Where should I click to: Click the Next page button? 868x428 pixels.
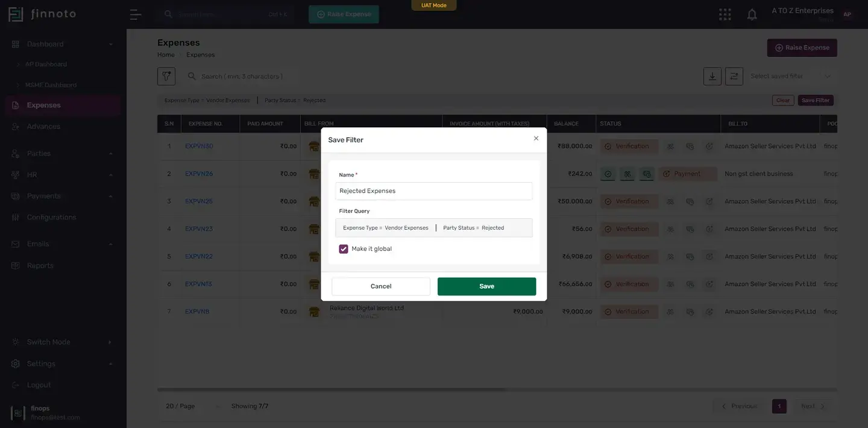pyautogui.click(x=813, y=406)
